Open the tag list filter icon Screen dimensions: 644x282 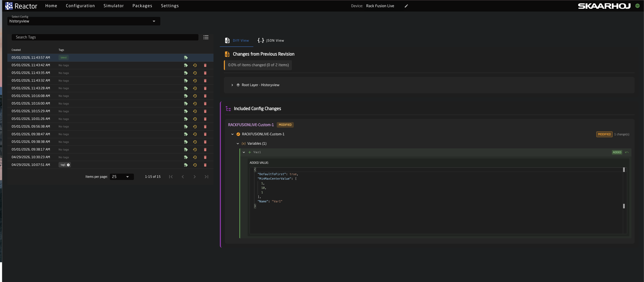click(x=206, y=37)
